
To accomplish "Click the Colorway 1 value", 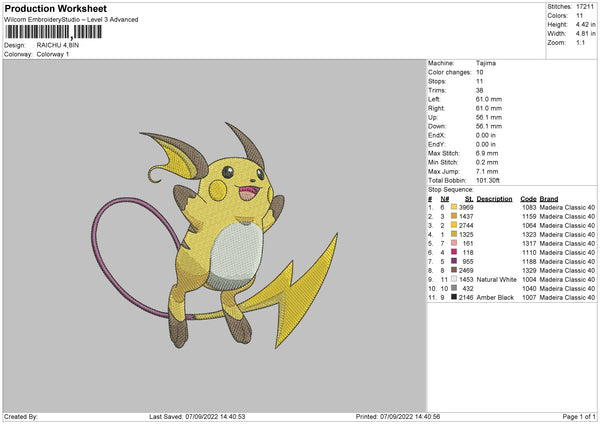I will pos(53,54).
